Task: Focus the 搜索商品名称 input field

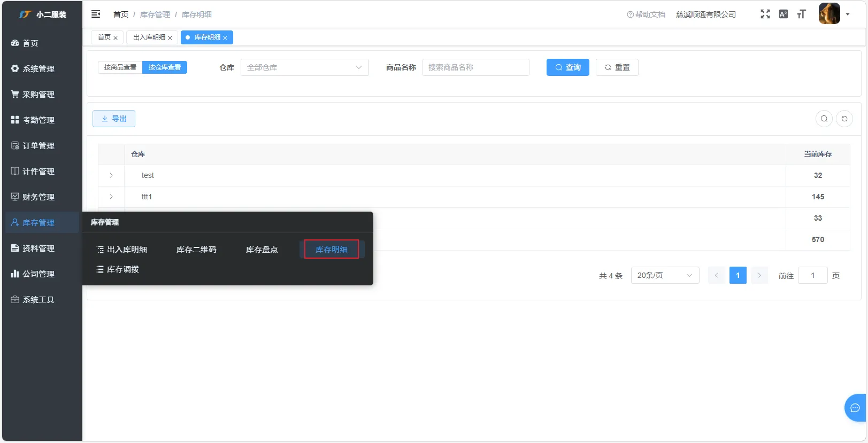Action: point(476,67)
